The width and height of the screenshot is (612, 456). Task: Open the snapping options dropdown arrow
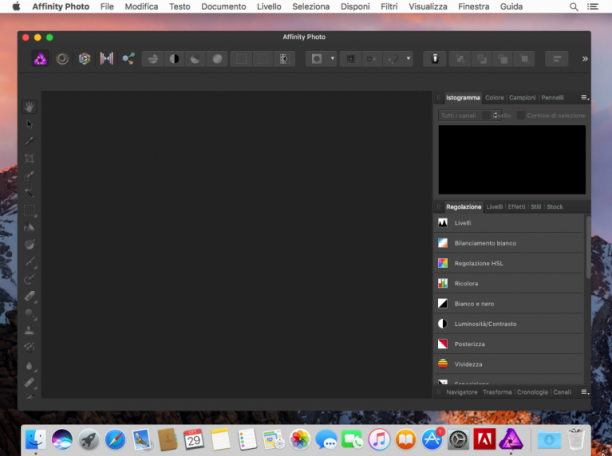[408, 59]
